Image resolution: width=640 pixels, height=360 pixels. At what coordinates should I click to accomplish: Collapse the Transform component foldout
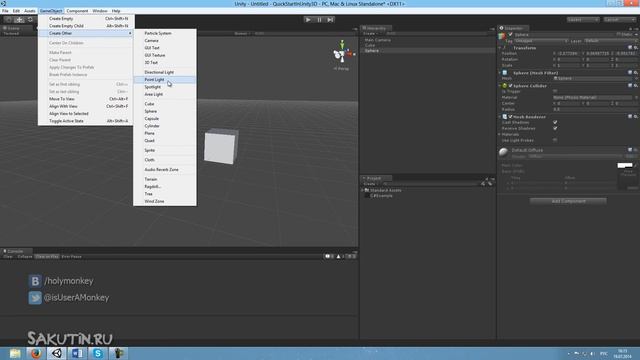[500, 48]
